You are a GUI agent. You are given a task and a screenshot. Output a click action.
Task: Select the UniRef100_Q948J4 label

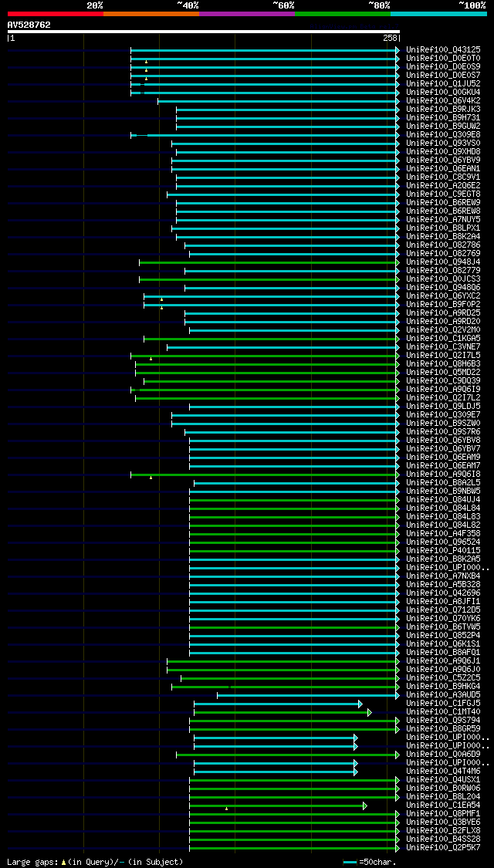pos(443,262)
